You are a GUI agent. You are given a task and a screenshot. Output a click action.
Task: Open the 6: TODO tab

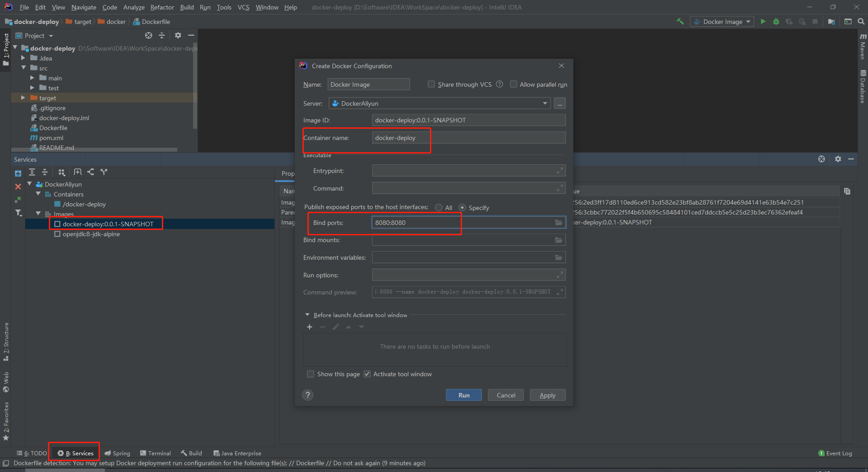(x=32, y=453)
